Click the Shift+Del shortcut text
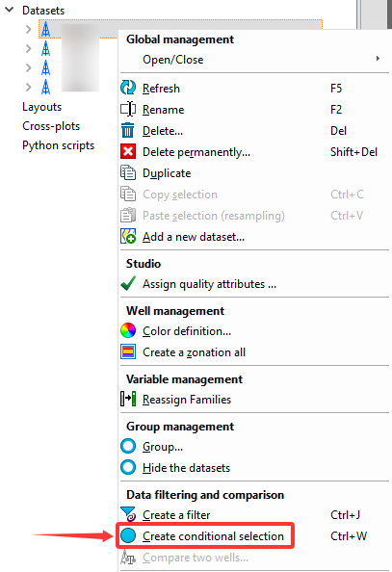392x572 pixels. tap(353, 151)
